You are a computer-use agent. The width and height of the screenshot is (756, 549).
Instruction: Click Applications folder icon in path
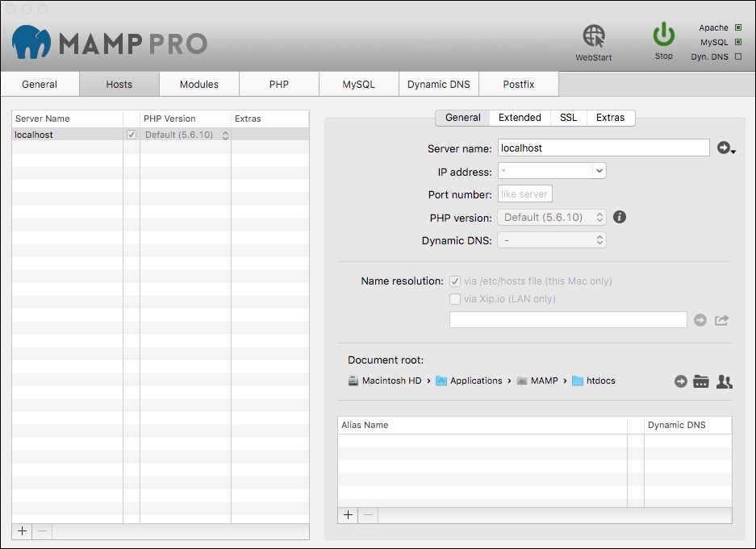(441, 381)
